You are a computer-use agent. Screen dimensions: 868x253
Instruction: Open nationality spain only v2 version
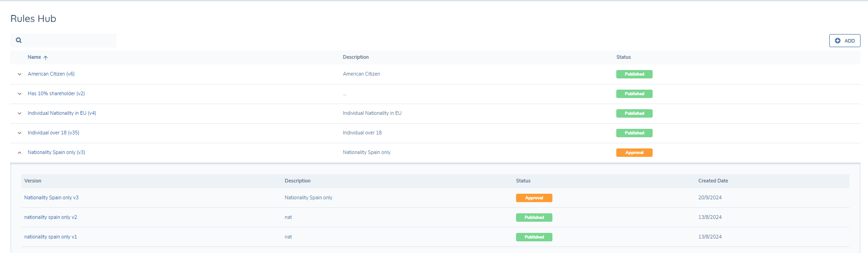[50, 217]
